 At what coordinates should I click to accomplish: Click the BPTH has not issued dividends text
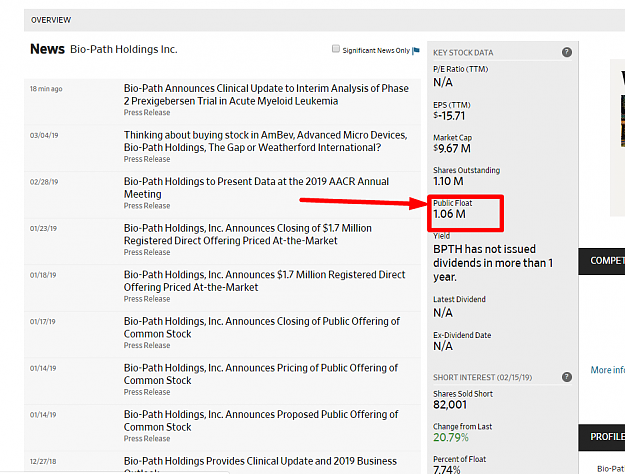pos(493,263)
